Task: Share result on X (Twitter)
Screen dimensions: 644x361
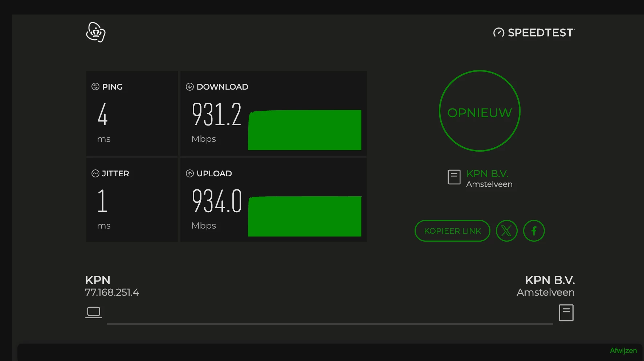Action: pyautogui.click(x=506, y=231)
